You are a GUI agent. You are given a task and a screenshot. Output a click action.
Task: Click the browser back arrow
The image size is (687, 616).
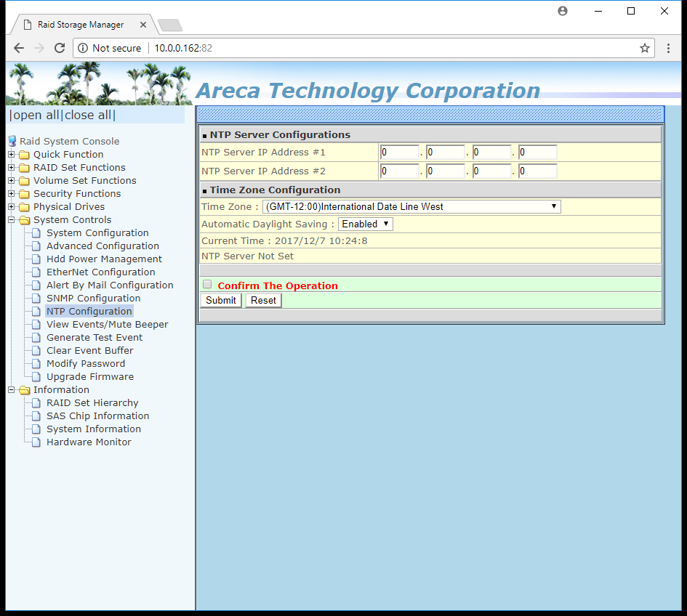pyautogui.click(x=19, y=48)
